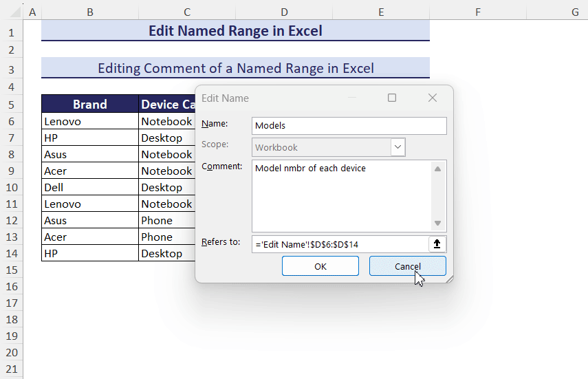The image size is (588, 379).
Task: Click the Cancel button
Action: point(408,266)
